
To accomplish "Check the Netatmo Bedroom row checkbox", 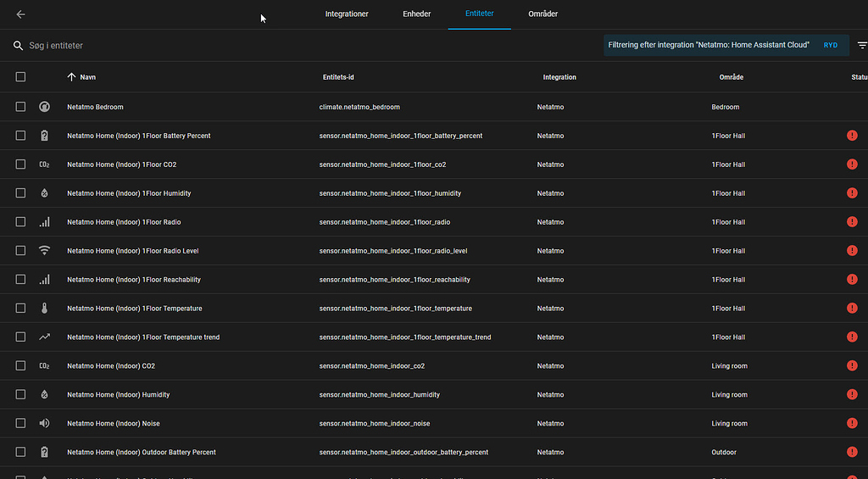I will pos(20,107).
